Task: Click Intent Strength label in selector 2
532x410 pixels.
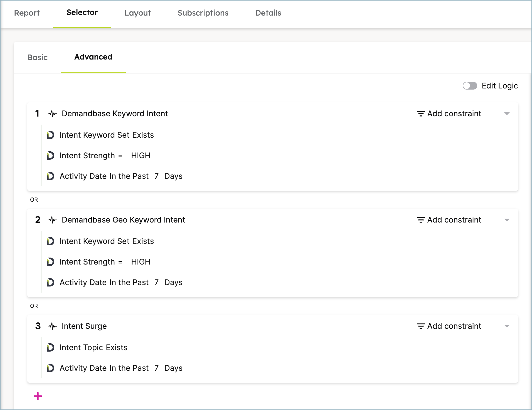Action: click(87, 262)
